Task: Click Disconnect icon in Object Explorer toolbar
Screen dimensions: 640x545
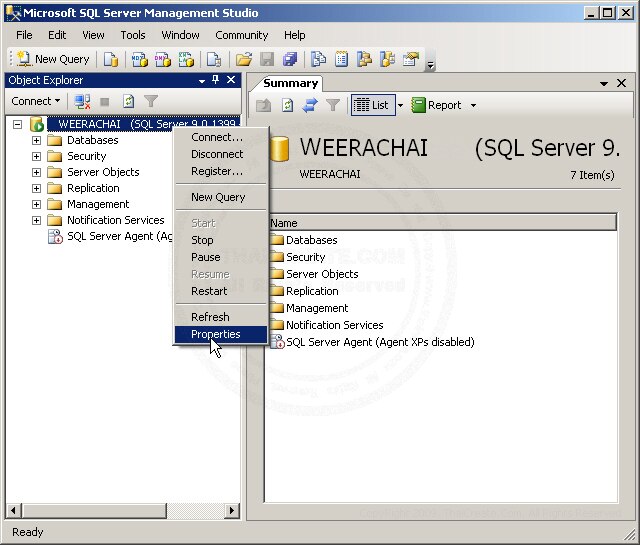Action: point(82,101)
